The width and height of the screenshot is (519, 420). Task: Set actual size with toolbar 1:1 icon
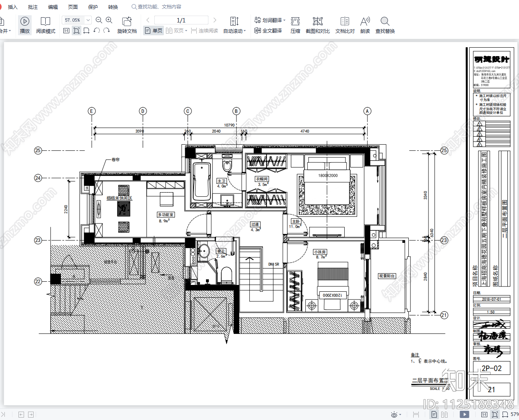66,30
